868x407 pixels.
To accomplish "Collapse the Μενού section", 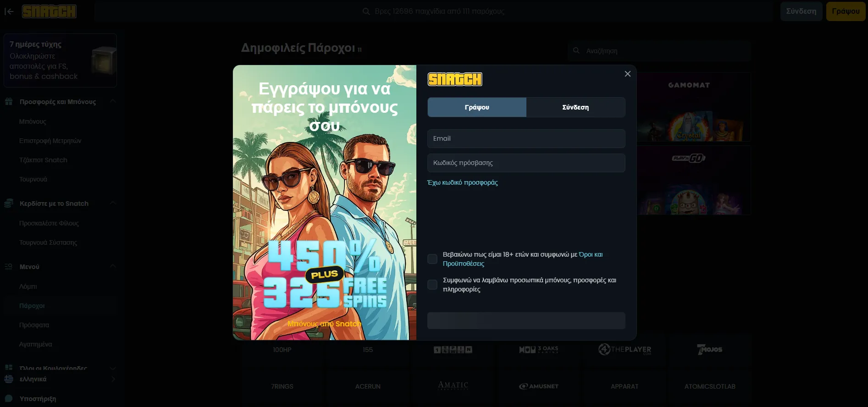I will coord(113,266).
